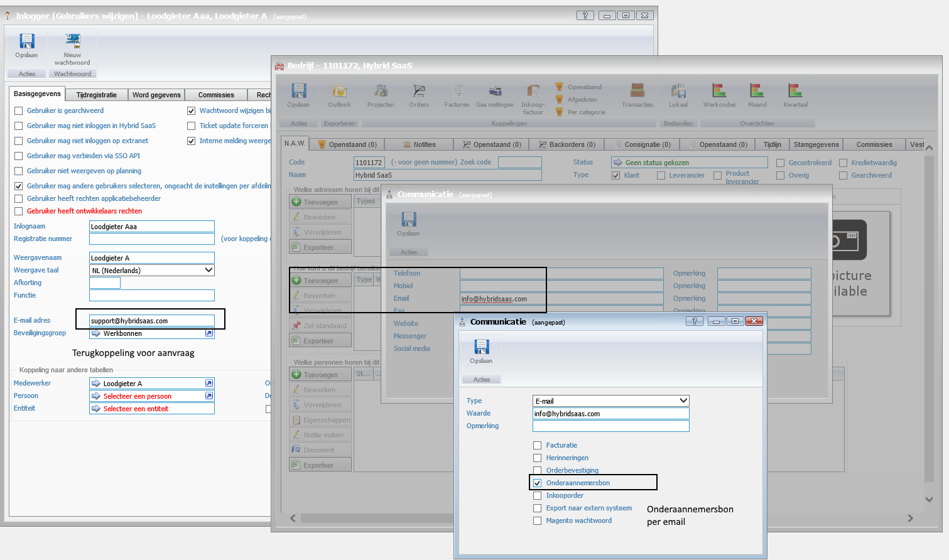This screenshot has width=949, height=560.
Task: Click Opslaan icon in the Inlogger window
Action: (x=26, y=42)
